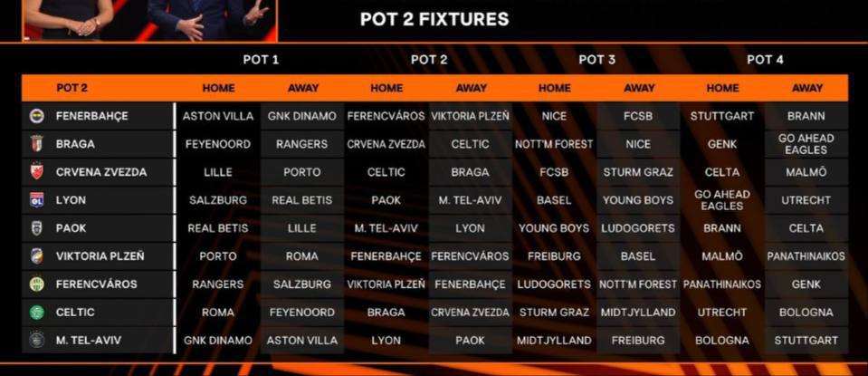Open Stuttgart fixture in the Fenerbahçe row
868x376 pixels.
coord(722,116)
